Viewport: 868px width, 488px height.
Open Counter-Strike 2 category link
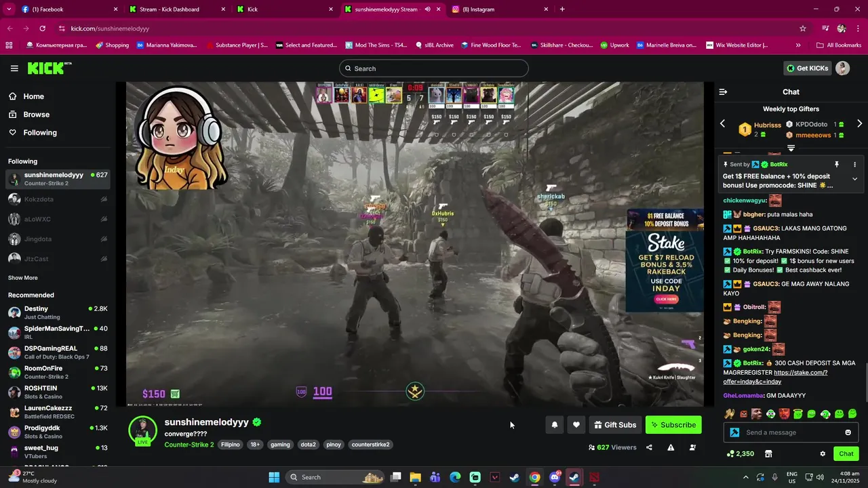click(x=189, y=445)
